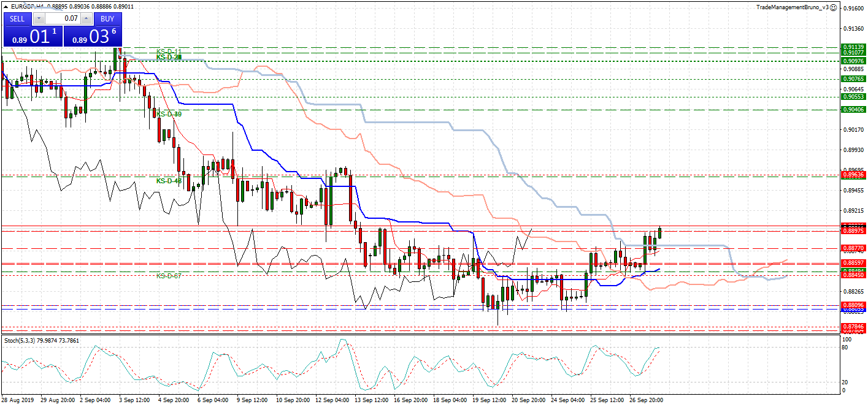The image size is (868, 407).
Task: Click the BUY button
Action: (108, 18)
